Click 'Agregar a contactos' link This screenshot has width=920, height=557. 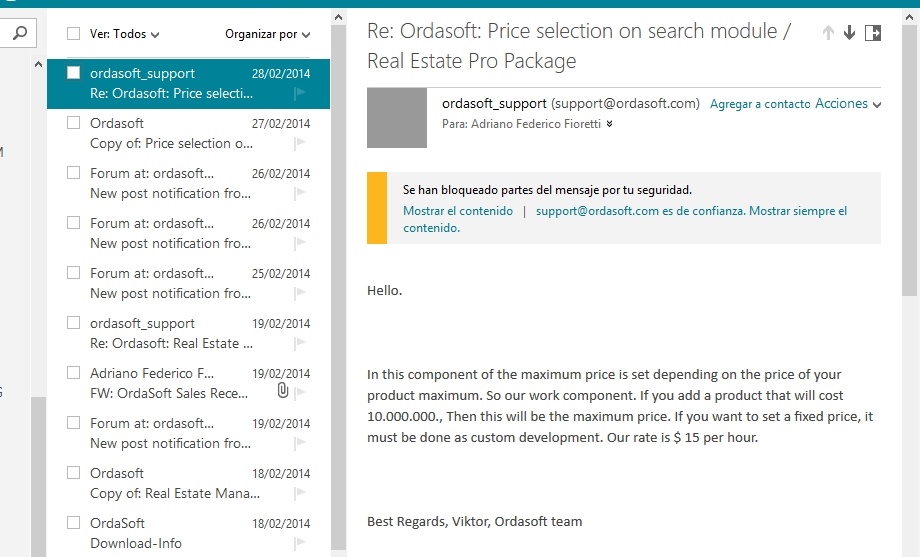pos(760,104)
